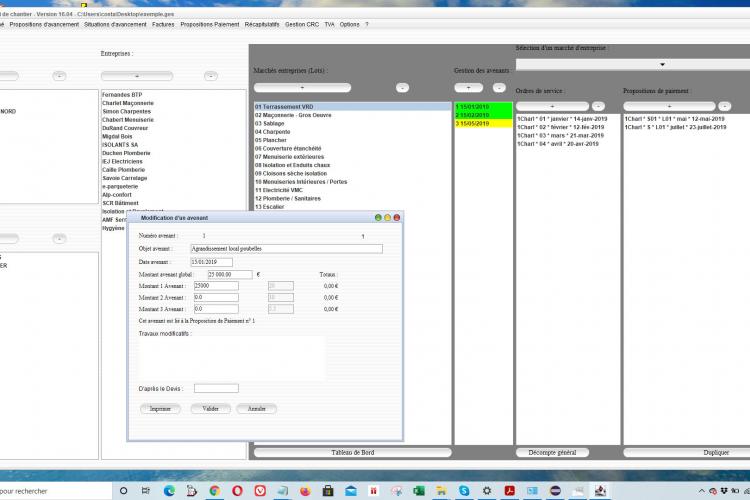Click Annuler in the avenant dialog
This screenshot has height=500, width=750.
coord(257,409)
